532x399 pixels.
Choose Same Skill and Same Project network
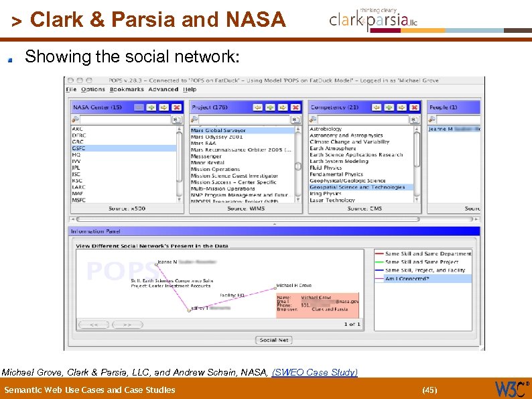(423, 262)
